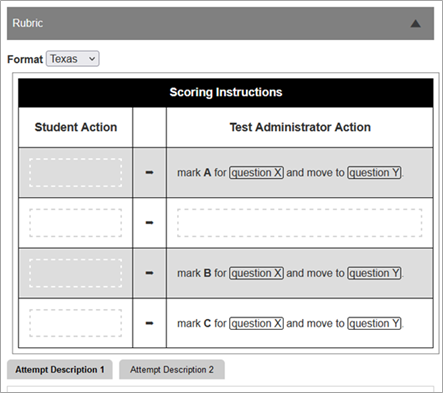443x393 pixels.
Task: Click the arrow icon in the empty action row
Action: pyautogui.click(x=149, y=222)
